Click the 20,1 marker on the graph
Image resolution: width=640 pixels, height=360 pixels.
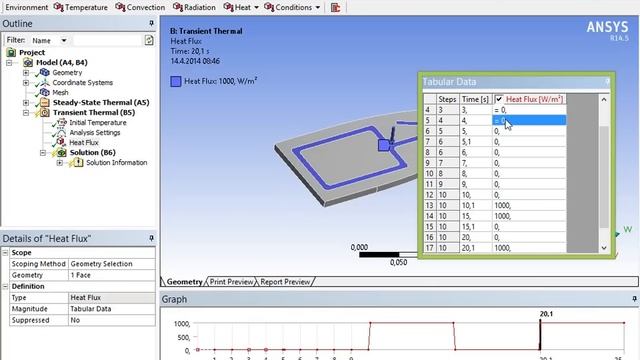[540, 335]
